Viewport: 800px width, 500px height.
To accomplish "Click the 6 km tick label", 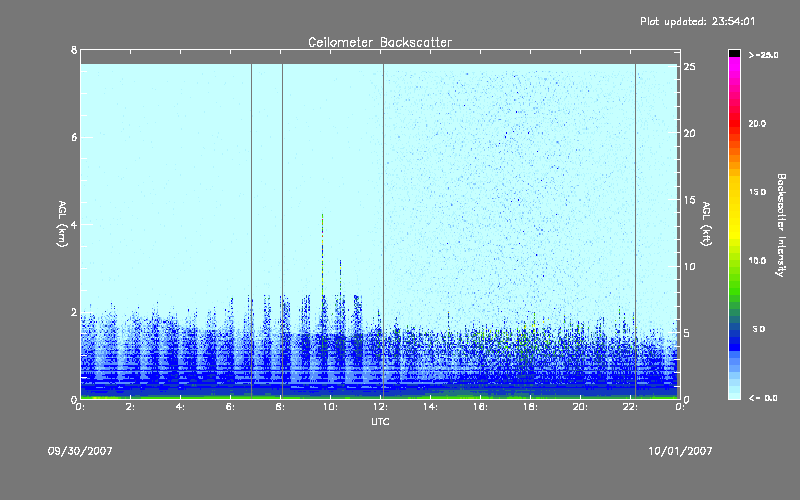I will 74,137.
